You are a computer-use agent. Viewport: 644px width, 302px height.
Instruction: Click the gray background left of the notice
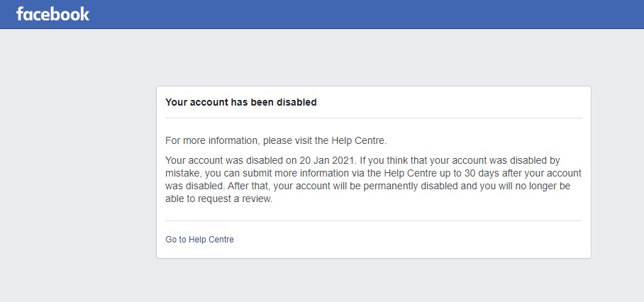(x=78, y=170)
